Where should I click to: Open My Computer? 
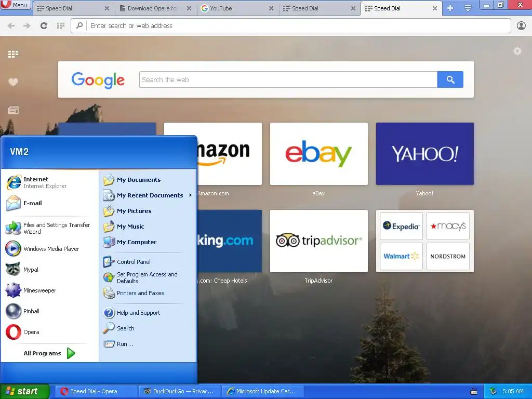click(148, 242)
